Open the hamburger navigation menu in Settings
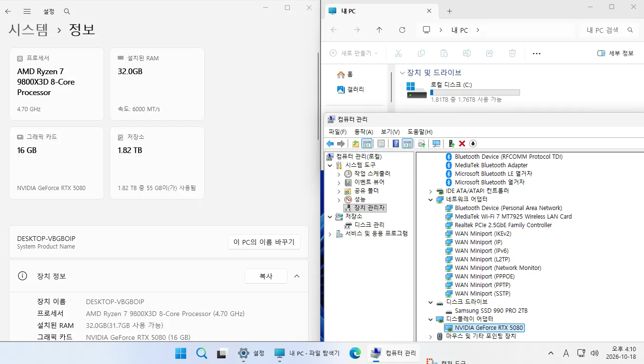The width and height of the screenshot is (644, 364). point(27,11)
